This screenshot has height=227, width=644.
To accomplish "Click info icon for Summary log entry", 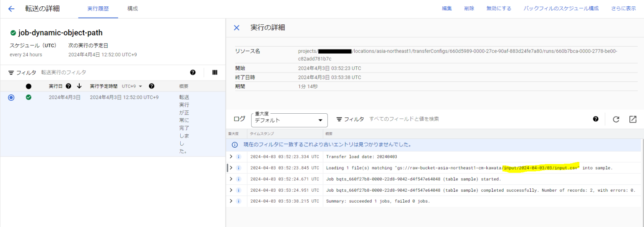I will click(x=239, y=201).
